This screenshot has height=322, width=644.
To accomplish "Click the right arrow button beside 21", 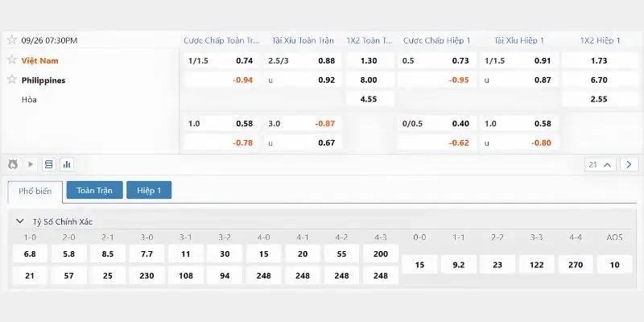I will [630, 165].
